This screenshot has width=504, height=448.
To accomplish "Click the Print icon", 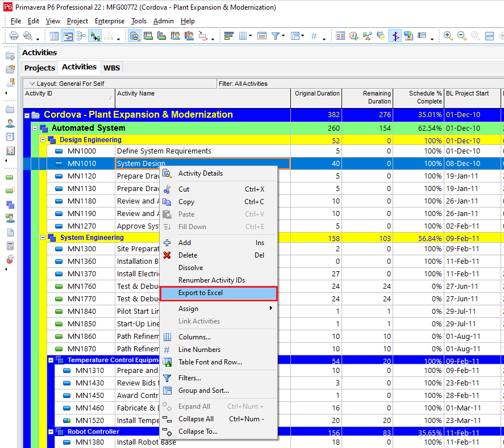I will (x=14, y=36).
